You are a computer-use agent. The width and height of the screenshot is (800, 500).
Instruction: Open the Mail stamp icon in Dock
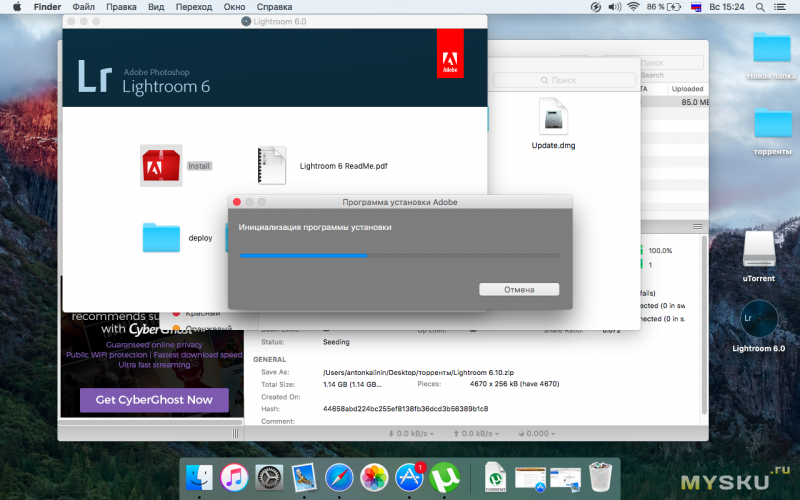[304, 478]
